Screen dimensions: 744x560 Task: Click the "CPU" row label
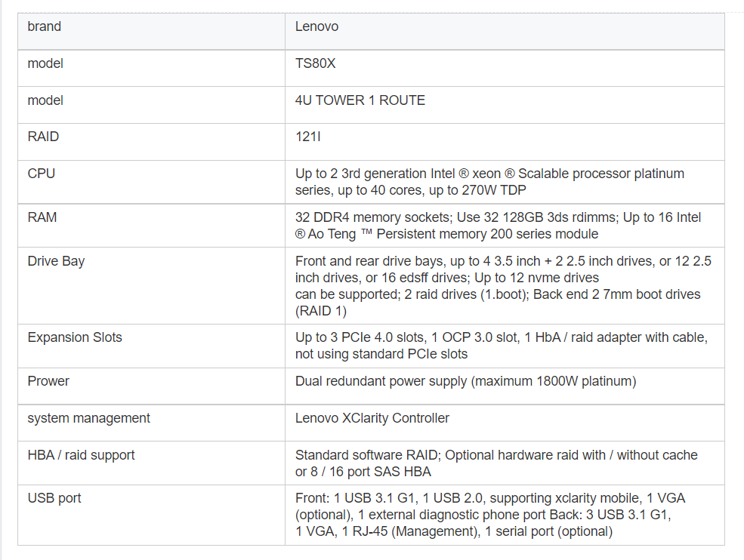click(42, 174)
